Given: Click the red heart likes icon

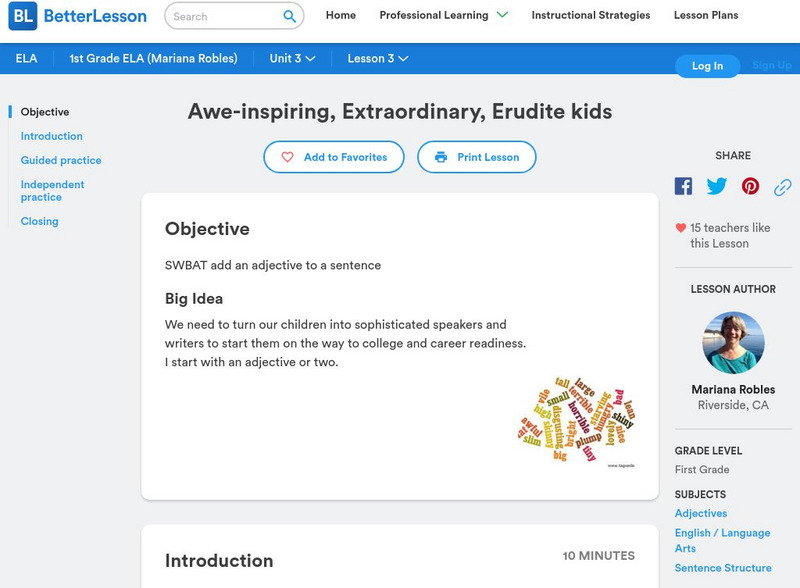Looking at the screenshot, I should click(681, 228).
